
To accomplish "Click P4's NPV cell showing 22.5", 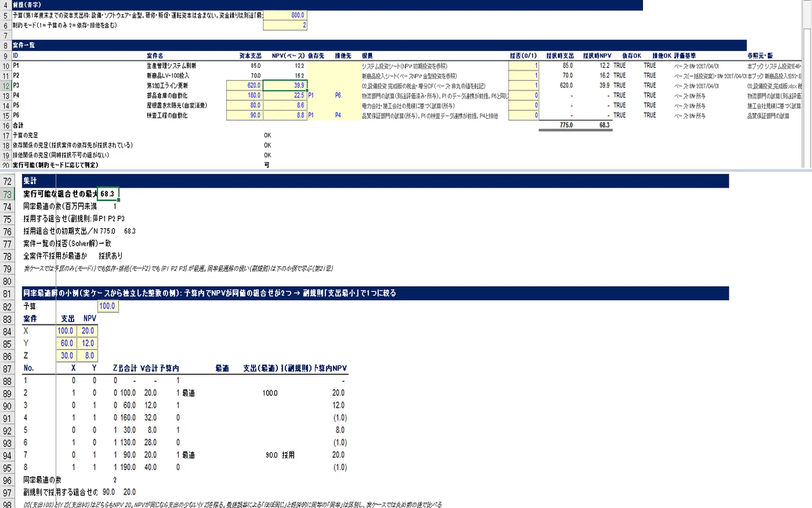I will pos(285,96).
